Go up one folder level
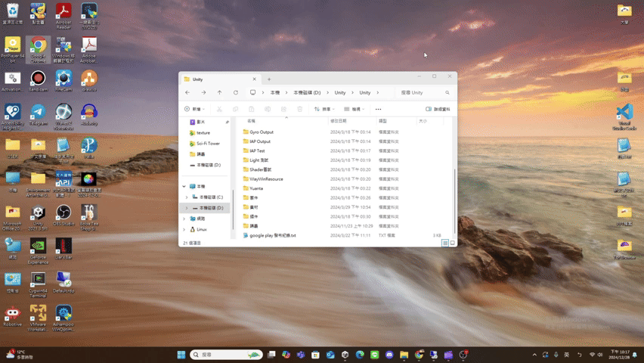 [220, 92]
